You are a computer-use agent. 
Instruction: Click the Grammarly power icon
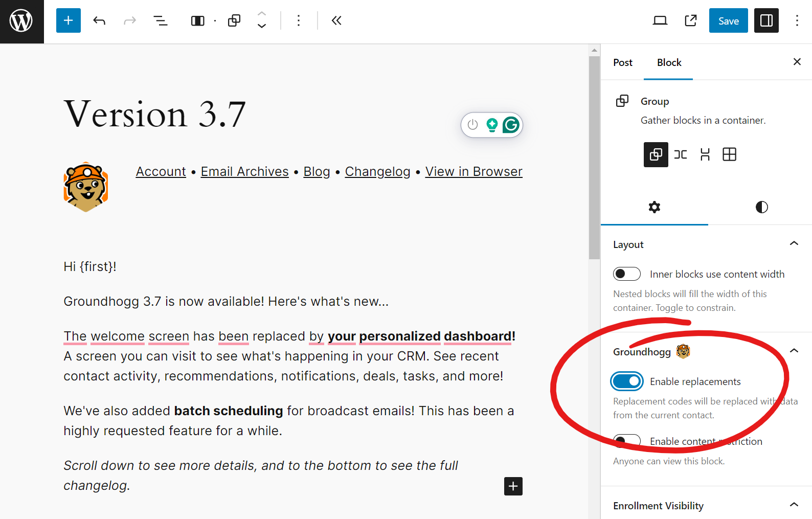(x=472, y=125)
